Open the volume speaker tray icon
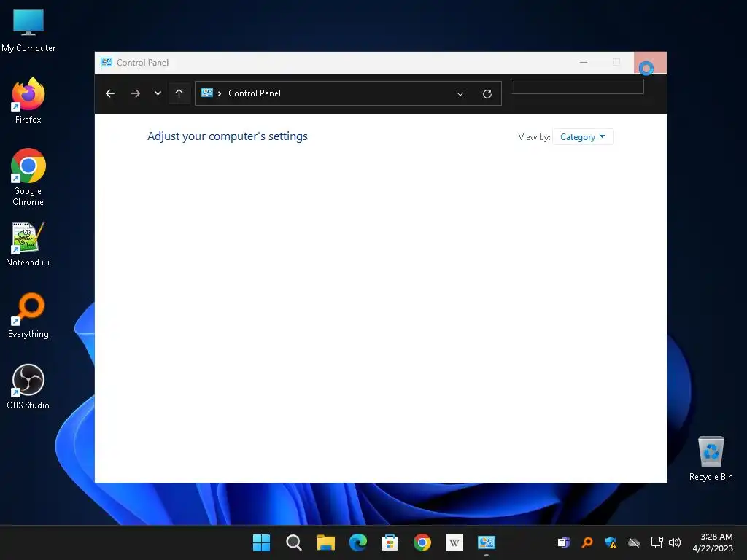Viewport: 747px width, 560px height. point(675,542)
